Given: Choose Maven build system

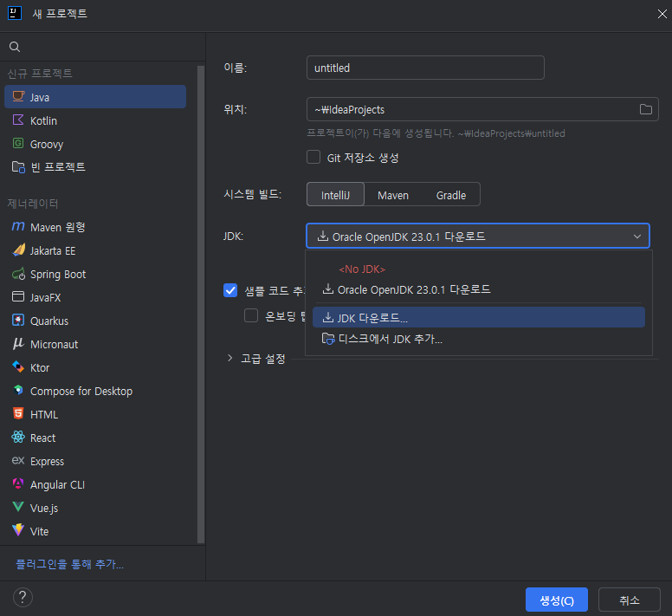Looking at the screenshot, I should (393, 195).
